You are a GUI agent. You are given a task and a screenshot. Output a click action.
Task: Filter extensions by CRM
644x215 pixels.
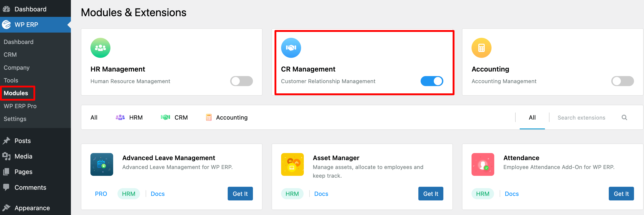coord(174,118)
